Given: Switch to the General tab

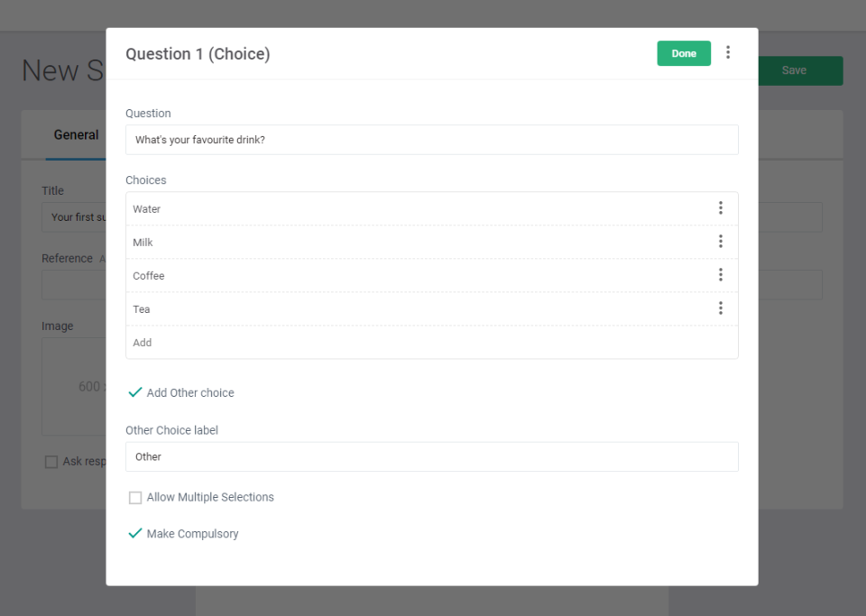Looking at the screenshot, I should [76, 135].
